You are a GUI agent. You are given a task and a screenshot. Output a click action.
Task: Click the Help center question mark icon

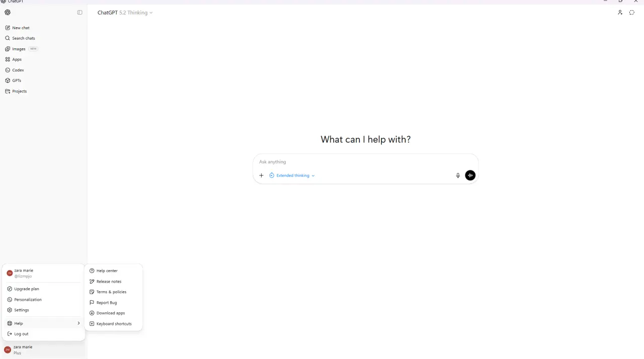(x=92, y=271)
